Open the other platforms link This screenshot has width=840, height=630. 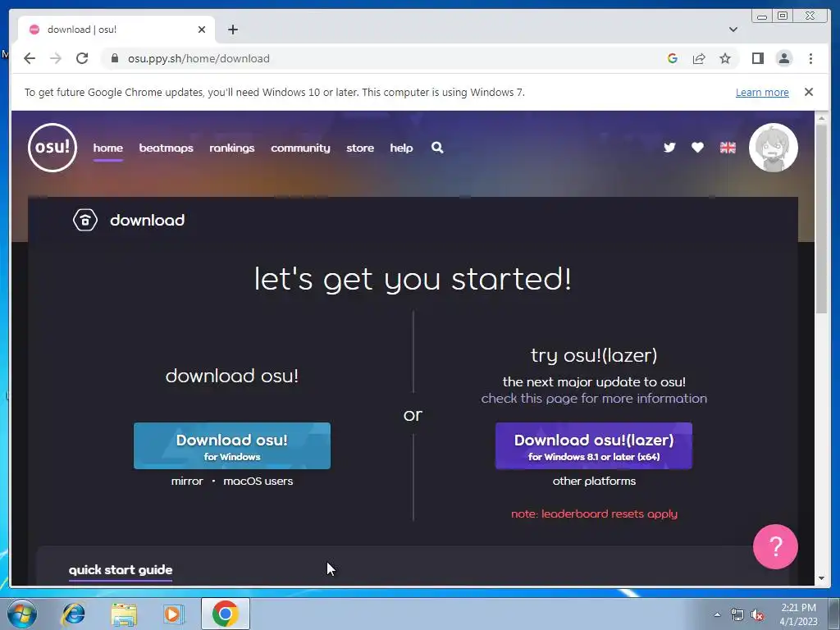point(594,481)
